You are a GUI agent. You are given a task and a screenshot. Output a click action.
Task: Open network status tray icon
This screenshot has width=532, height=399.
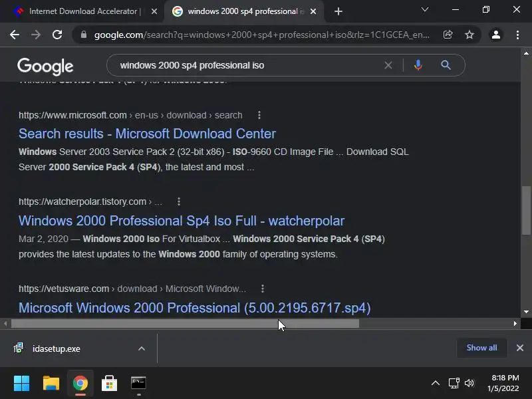tap(454, 384)
